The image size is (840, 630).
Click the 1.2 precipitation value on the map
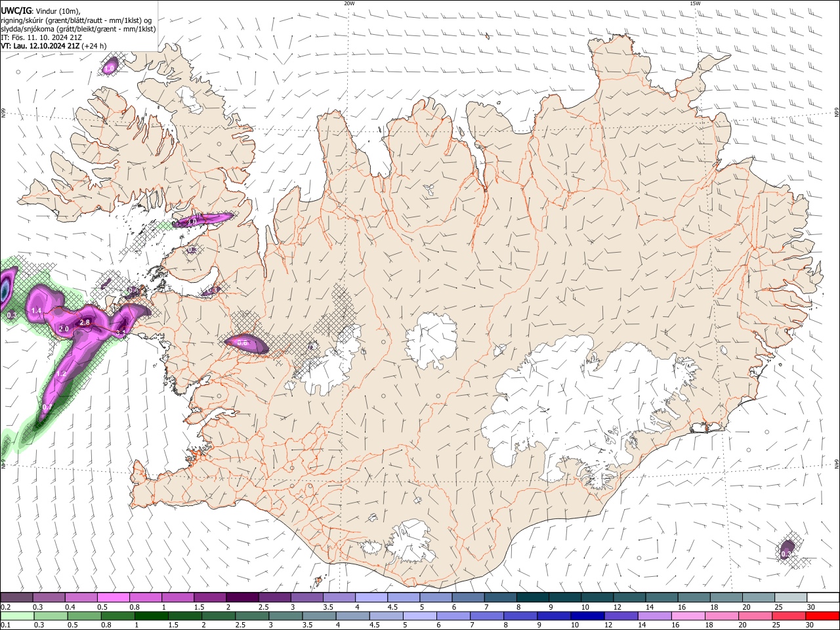(62, 373)
